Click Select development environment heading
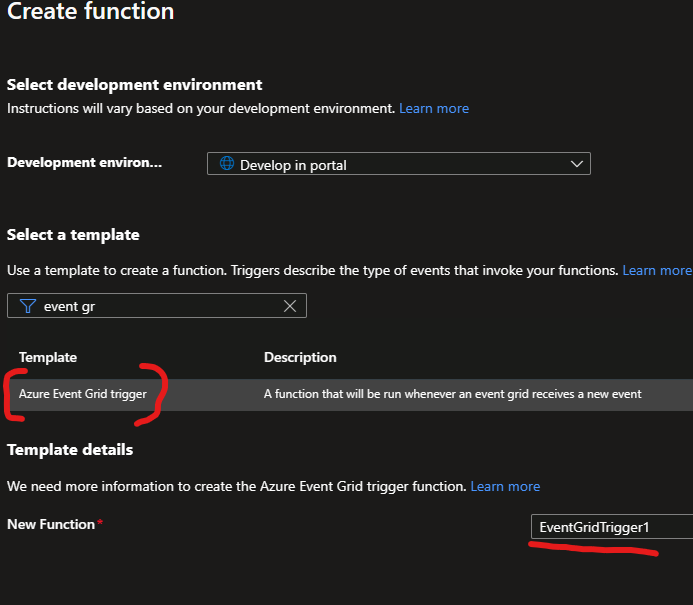The width and height of the screenshot is (693, 605). click(x=134, y=84)
